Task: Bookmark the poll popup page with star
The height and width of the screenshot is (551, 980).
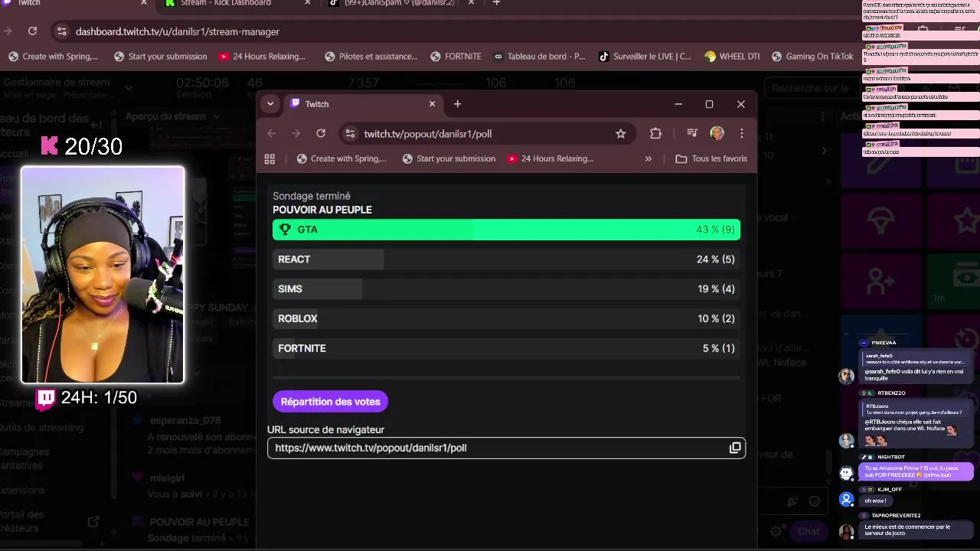Action: tap(621, 134)
